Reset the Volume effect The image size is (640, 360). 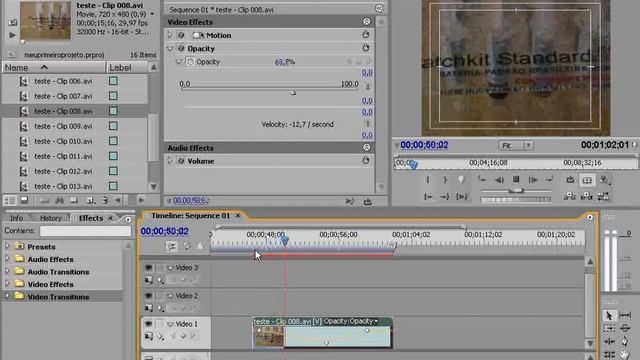pyautogui.click(x=366, y=160)
